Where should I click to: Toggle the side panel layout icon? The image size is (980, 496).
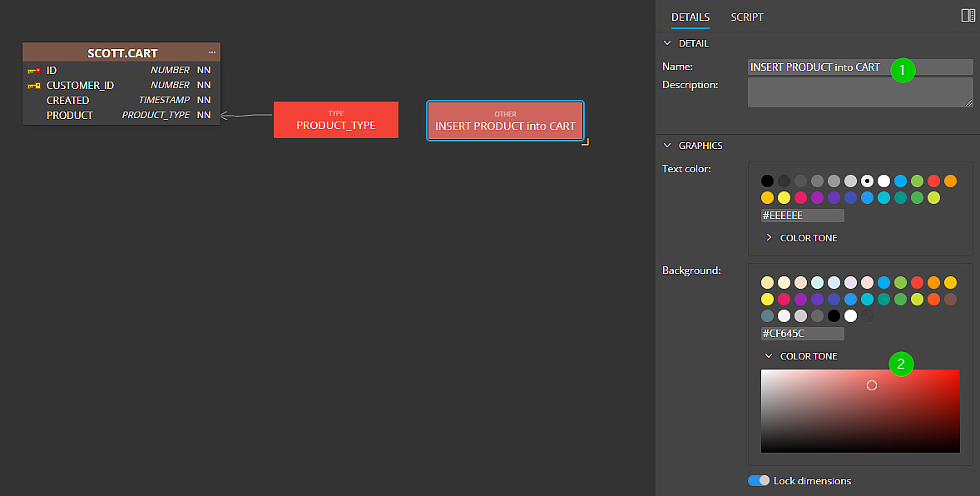(968, 16)
